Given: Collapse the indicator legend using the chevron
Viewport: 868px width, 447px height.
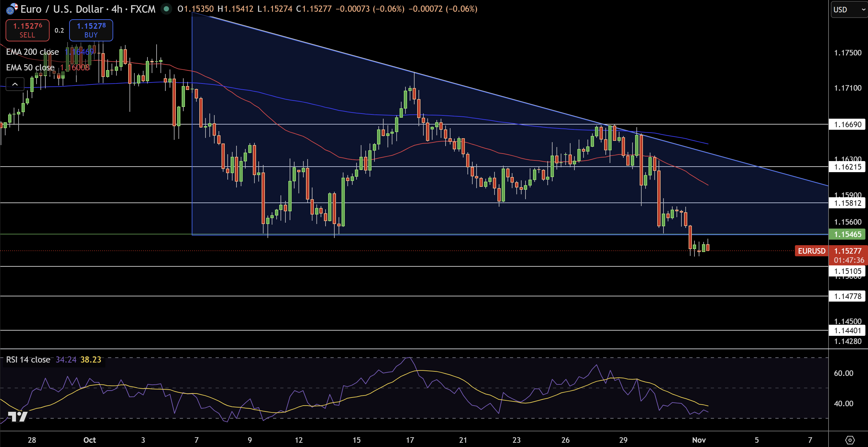Looking at the screenshot, I should tap(15, 84).
